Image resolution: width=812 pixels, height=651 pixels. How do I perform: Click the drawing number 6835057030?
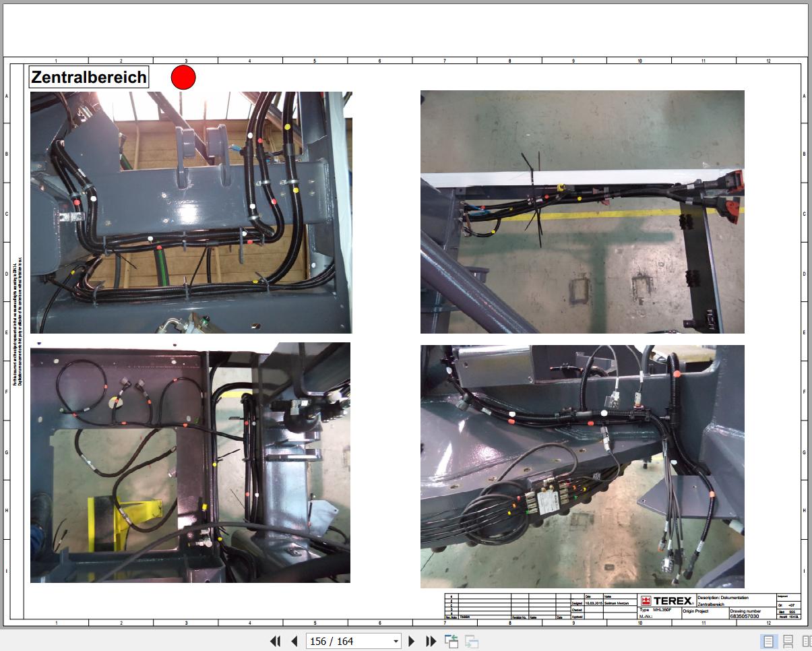[744, 616]
